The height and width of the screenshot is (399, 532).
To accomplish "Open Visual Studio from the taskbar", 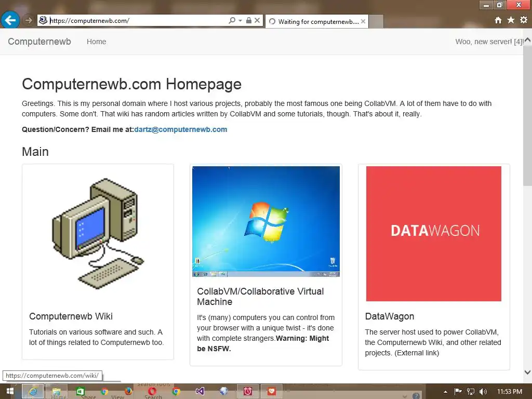I will click(200, 391).
